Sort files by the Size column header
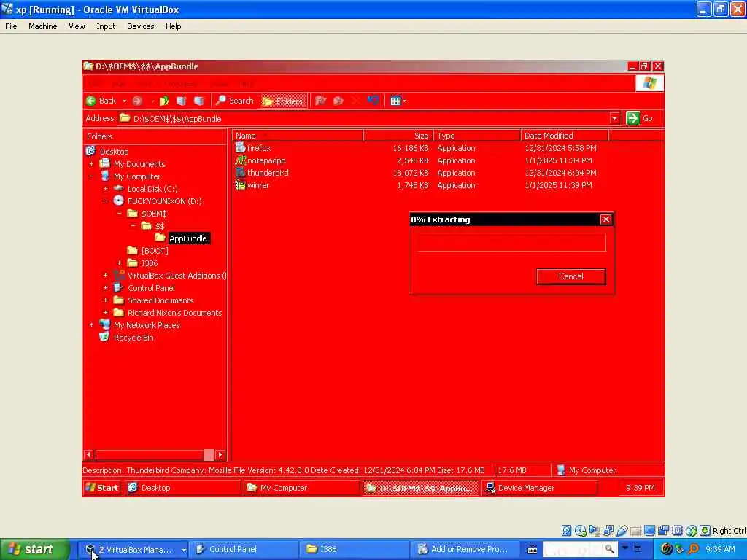Image resolution: width=747 pixels, height=560 pixels. (398, 136)
